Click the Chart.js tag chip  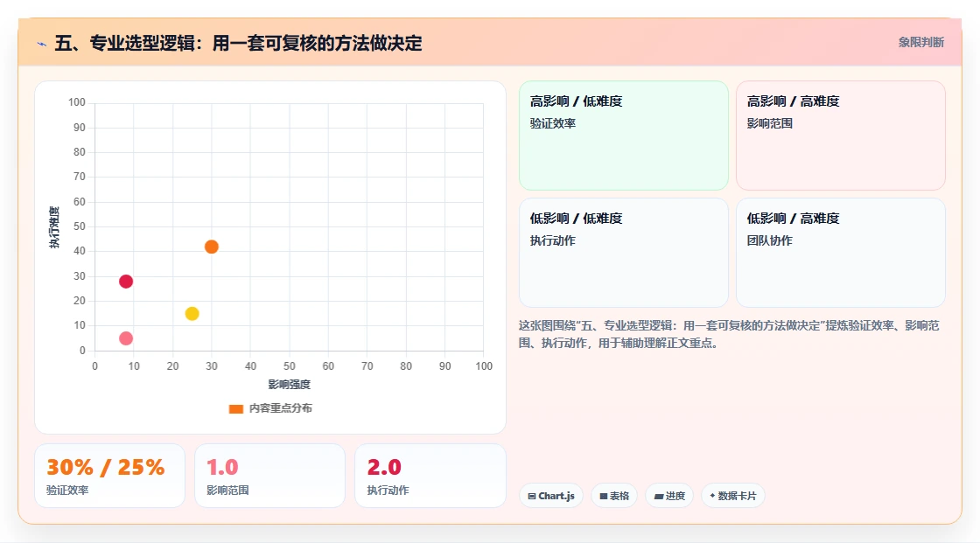[550, 496]
